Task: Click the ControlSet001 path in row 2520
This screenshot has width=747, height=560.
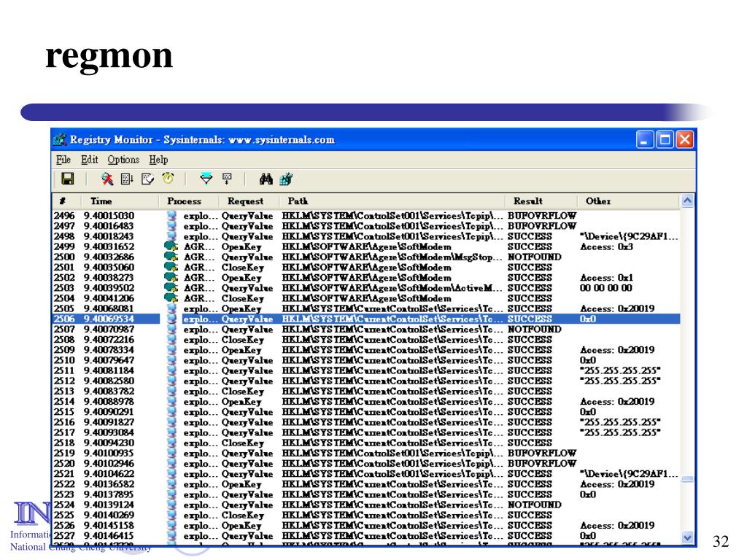Action: coord(392,463)
